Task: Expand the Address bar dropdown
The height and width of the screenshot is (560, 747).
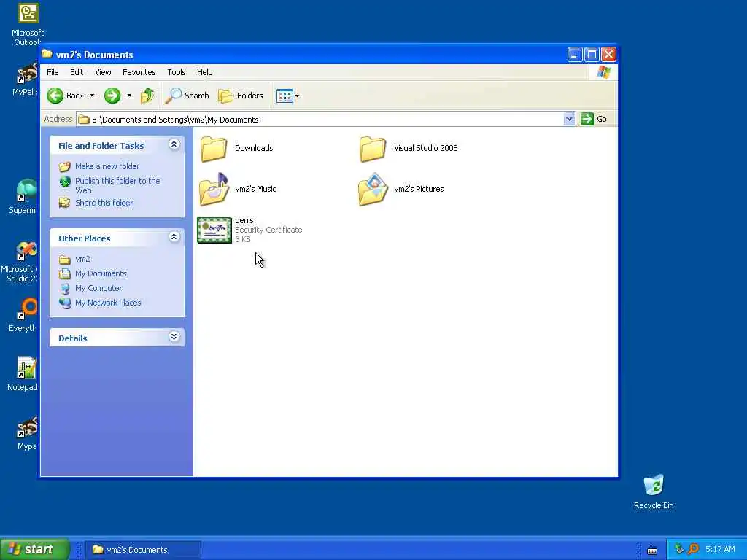Action: click(x=569, y=119)
